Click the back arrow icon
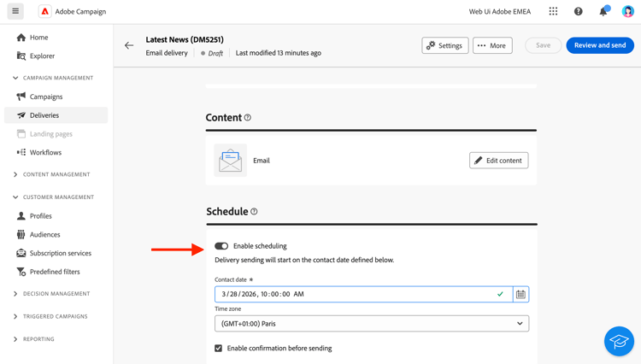This screenshot has width=641, height=364. [129, 45]
